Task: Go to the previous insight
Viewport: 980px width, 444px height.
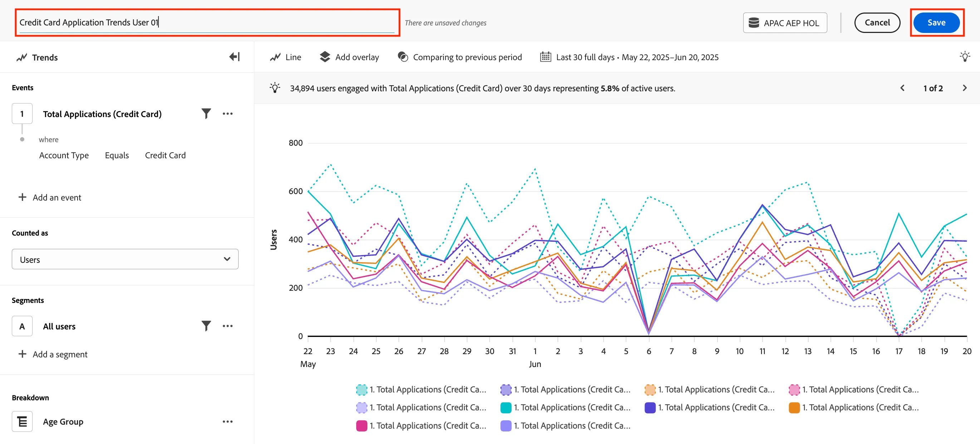Action: pyautogui.click(x=902, y=88)
